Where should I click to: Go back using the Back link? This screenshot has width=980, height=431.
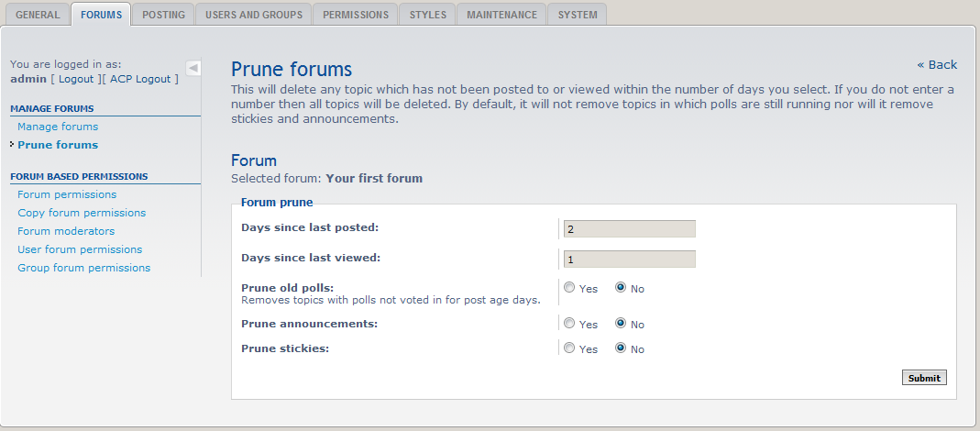[x=937, y=65]
